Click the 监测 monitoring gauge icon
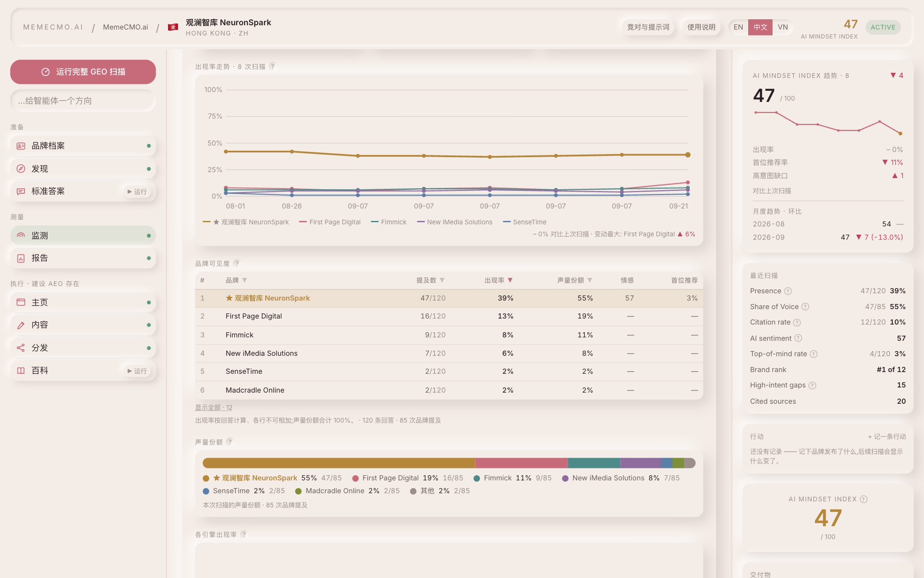The height and width of the screenshot is (578, 924). click(21, 235)
